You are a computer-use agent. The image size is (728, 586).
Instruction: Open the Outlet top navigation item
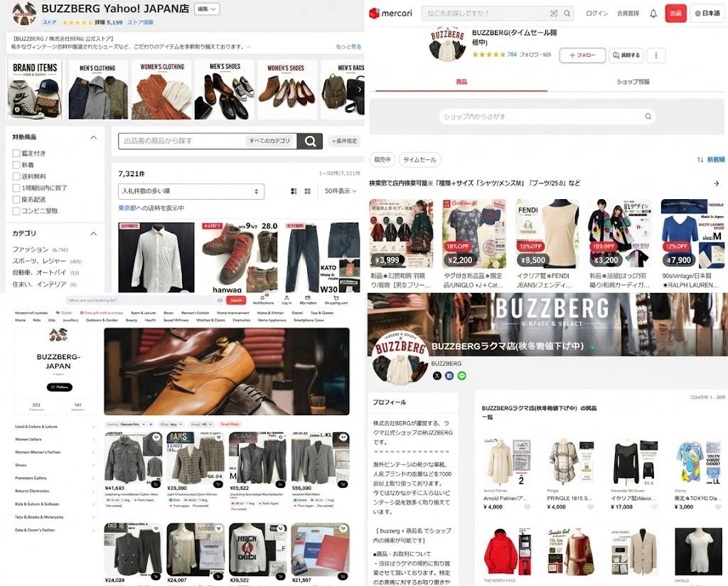[x=64, y=313]
